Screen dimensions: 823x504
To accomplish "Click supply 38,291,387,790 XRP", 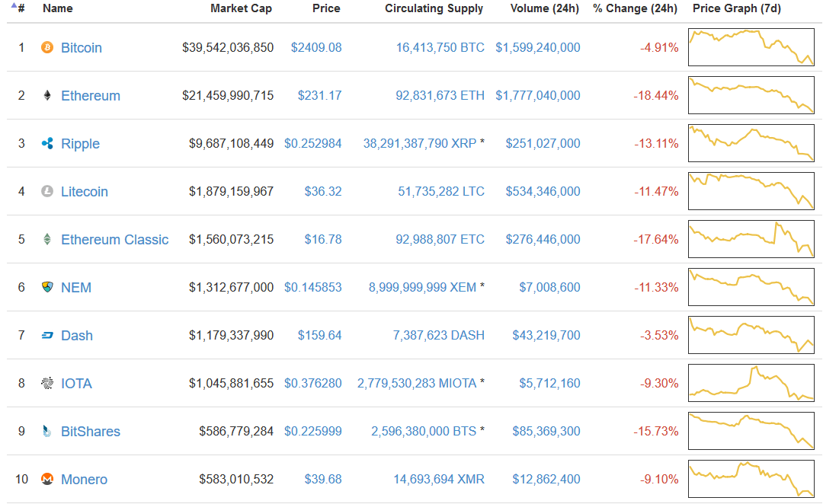I will (420, 144).
